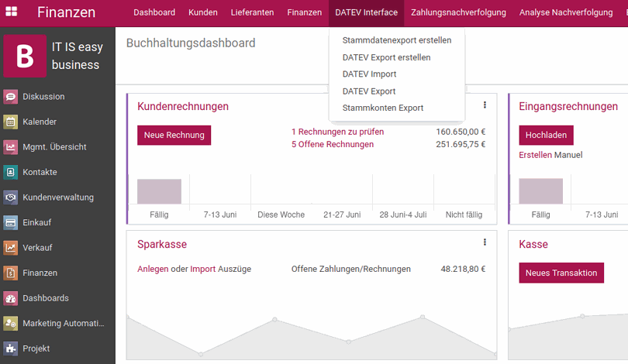
Task: Open the Finanzen top menu
Action: (x=305, y=12)
